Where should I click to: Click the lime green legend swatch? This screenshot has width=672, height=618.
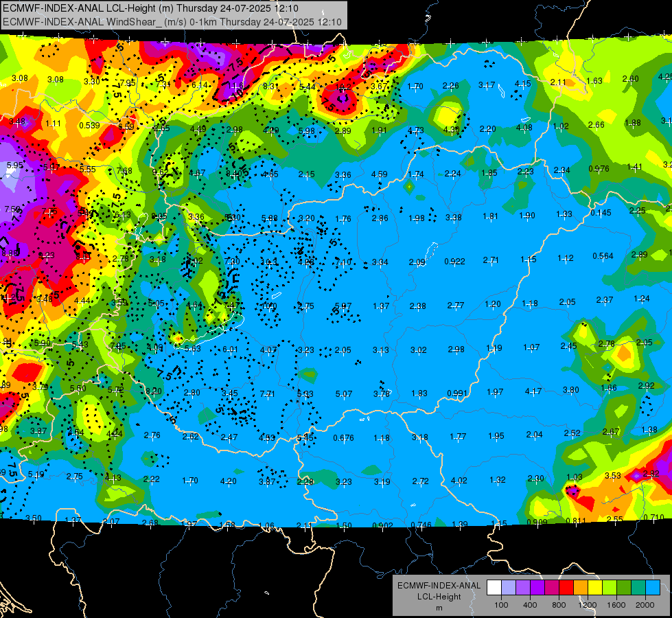click(610, 588)
